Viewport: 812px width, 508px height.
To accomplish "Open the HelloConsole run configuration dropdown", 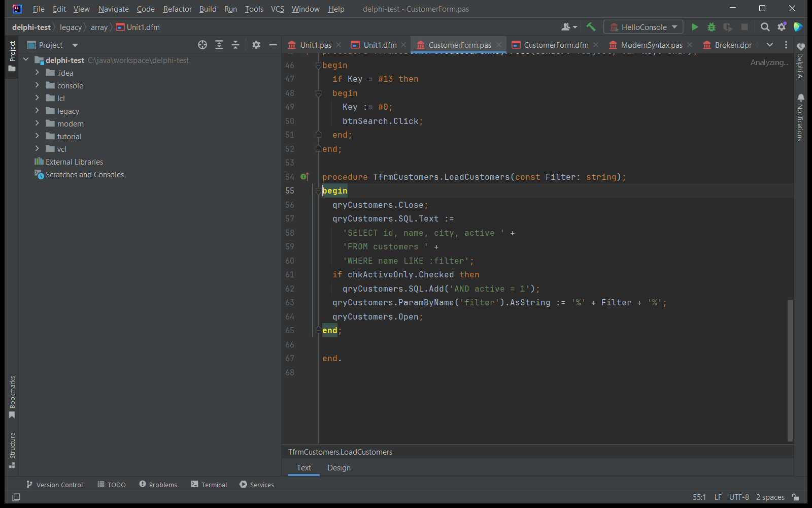I will 643,27.
